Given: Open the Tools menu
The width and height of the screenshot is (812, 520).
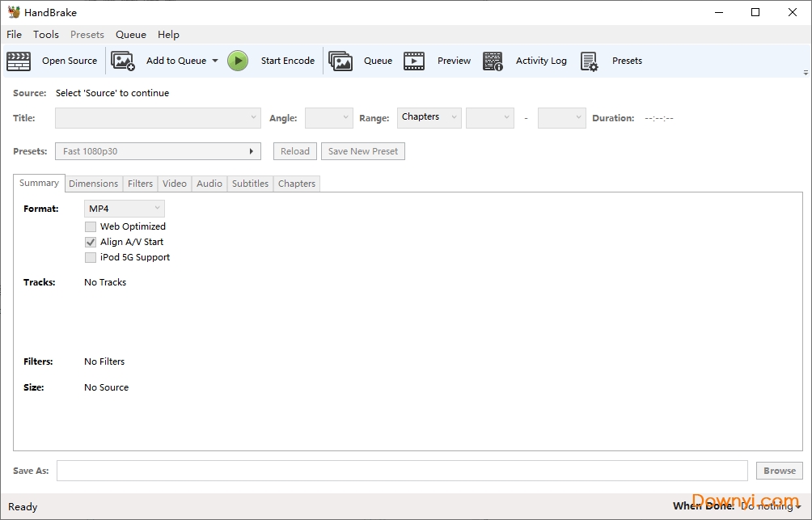Looking at the screenshot, I should pyautogui.click(x=46, y=35).
